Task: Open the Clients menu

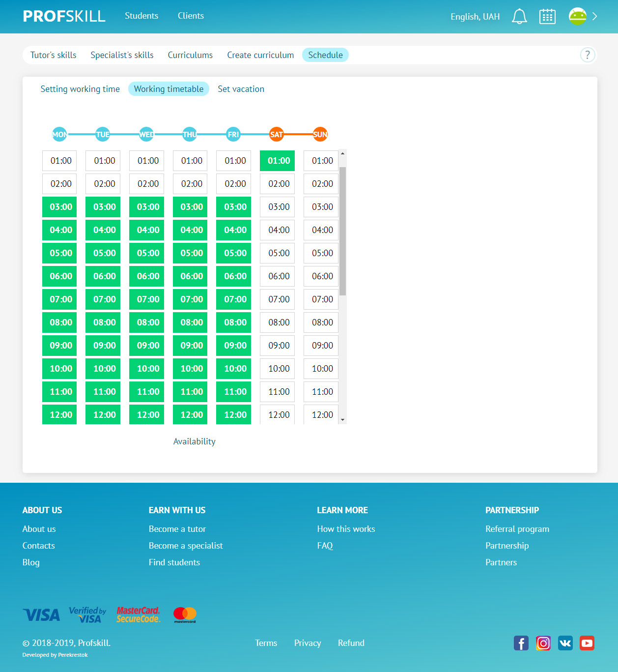Action: [x=191, y=16]
